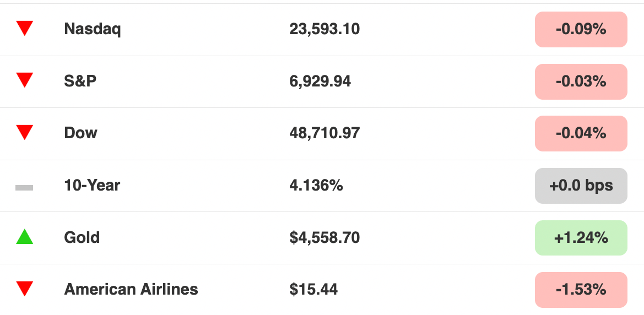Screen dimensions: 644x315
Task: Click the Dow -0.04% change badge
Action: click(581, 133)
